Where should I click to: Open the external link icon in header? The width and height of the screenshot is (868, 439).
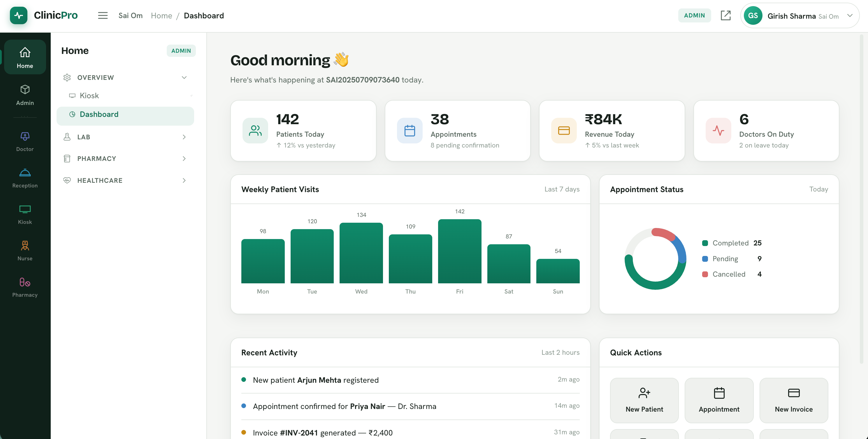[725, 15]
